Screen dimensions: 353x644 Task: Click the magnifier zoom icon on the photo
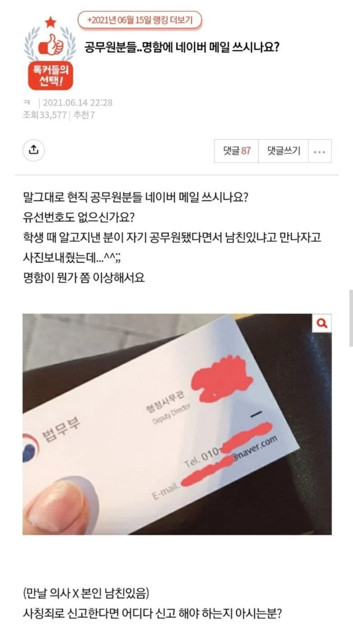[322, 323]
